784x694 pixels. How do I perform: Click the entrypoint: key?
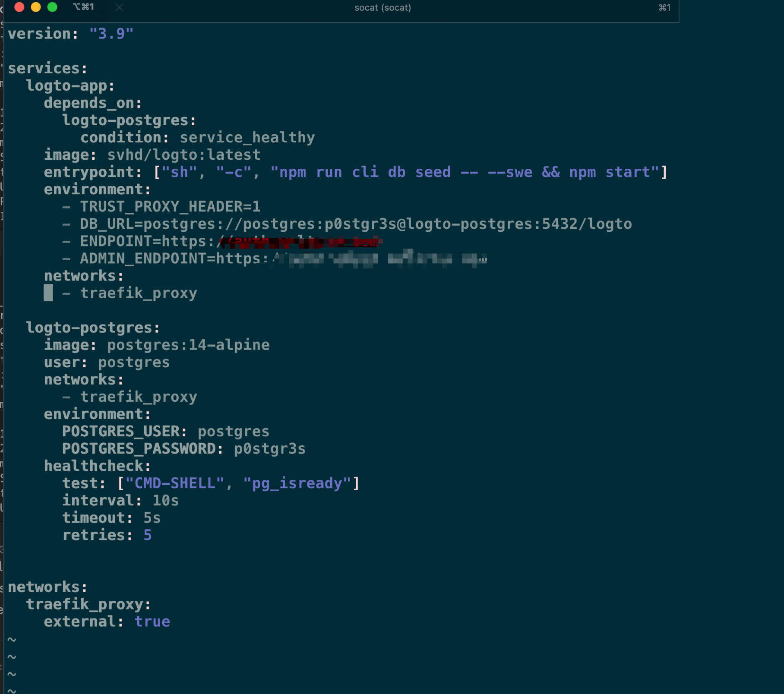point(93,172)
